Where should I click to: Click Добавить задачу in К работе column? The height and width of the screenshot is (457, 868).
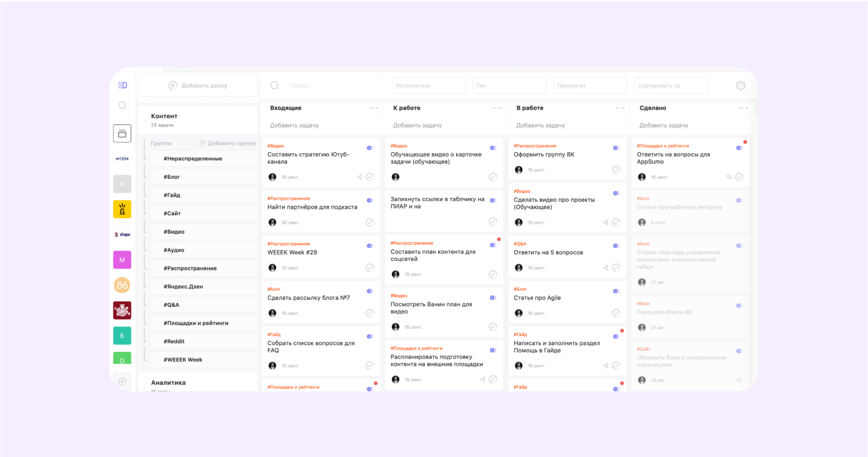tap(417, 125)
